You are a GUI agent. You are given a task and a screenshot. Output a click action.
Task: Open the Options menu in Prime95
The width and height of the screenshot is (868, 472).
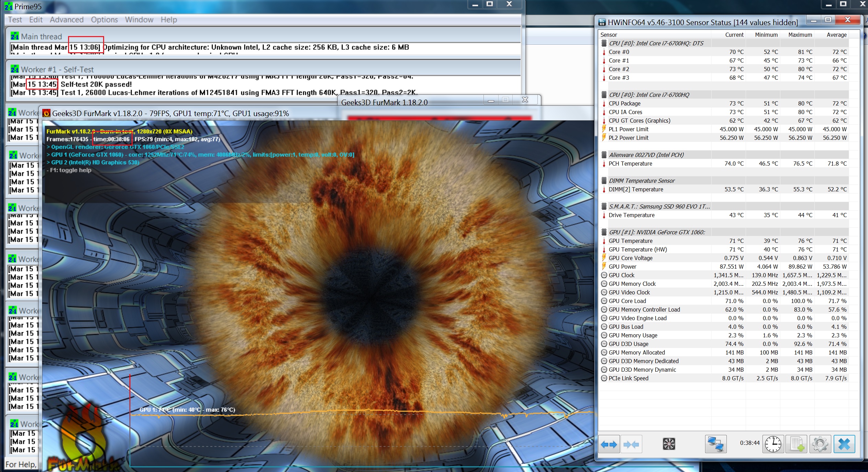pyautogui.click(x=104, y=20)
